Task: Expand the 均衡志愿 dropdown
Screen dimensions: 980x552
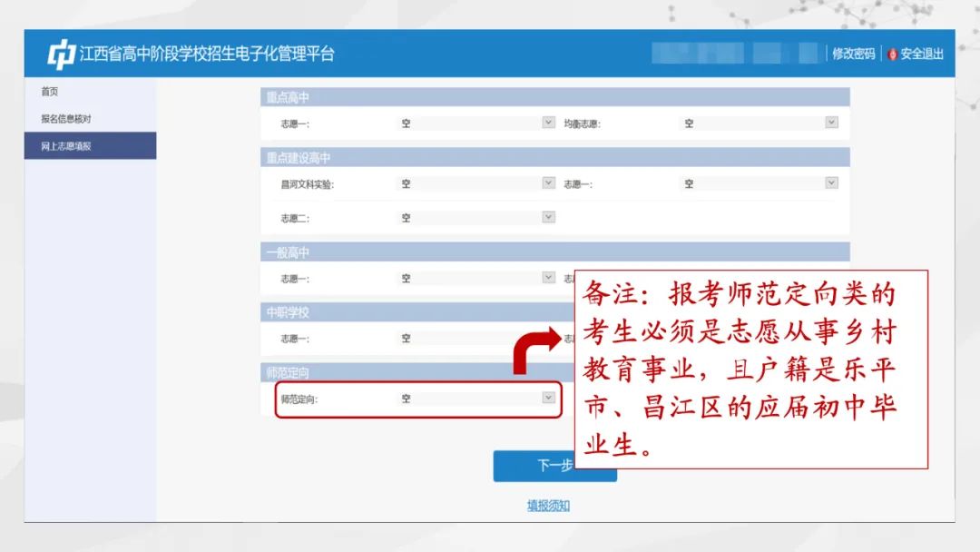Action: point(831,122)
